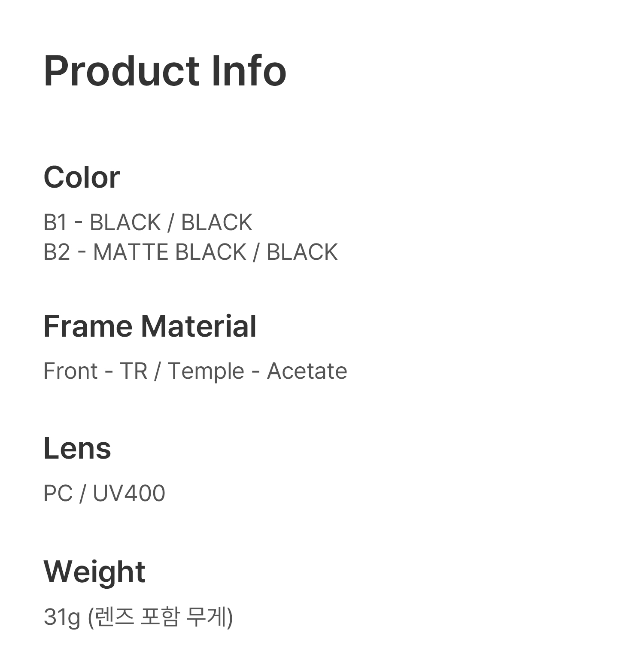
Task: Select the Weight section heading
Action: [94, 573]
